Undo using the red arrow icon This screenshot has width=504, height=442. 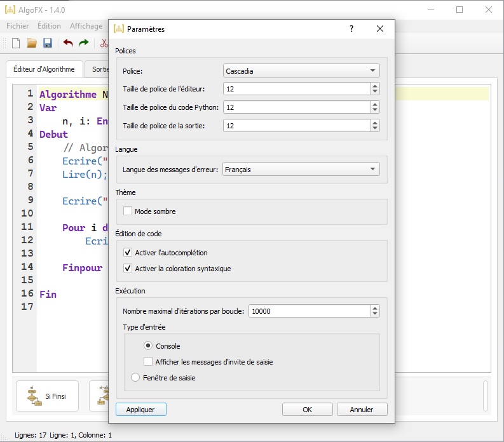pyautogui.click(x=68, y=43)
